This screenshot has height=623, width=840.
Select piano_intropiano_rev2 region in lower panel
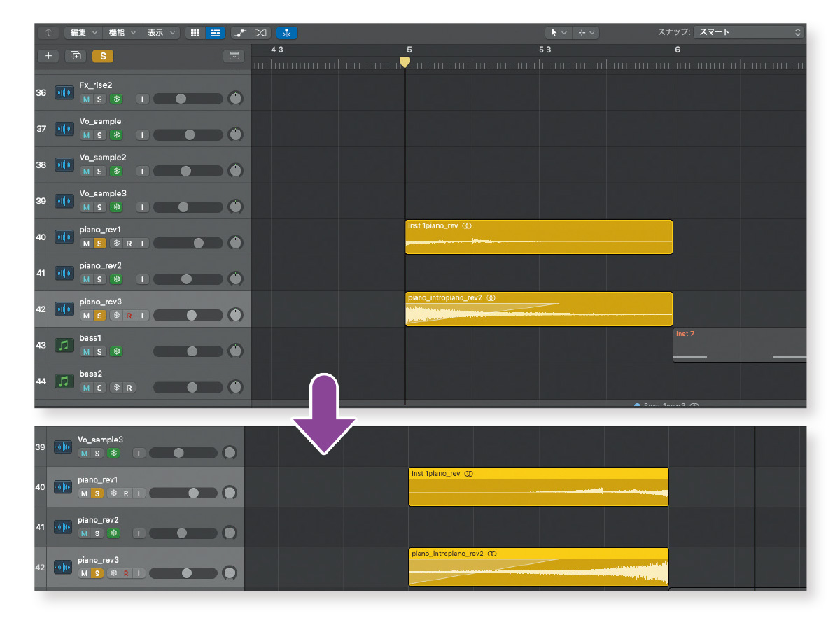coord(539,567)
